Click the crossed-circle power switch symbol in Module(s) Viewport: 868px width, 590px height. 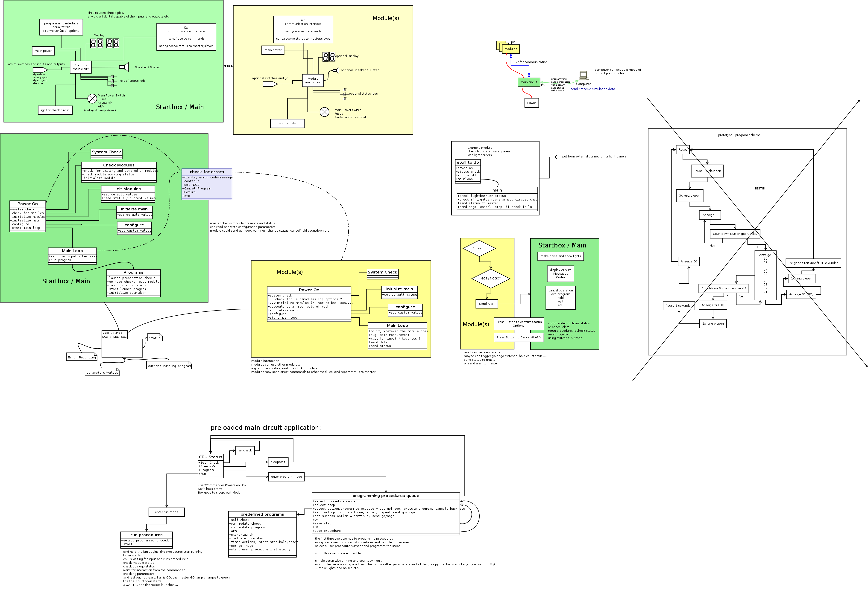point(325,112)
